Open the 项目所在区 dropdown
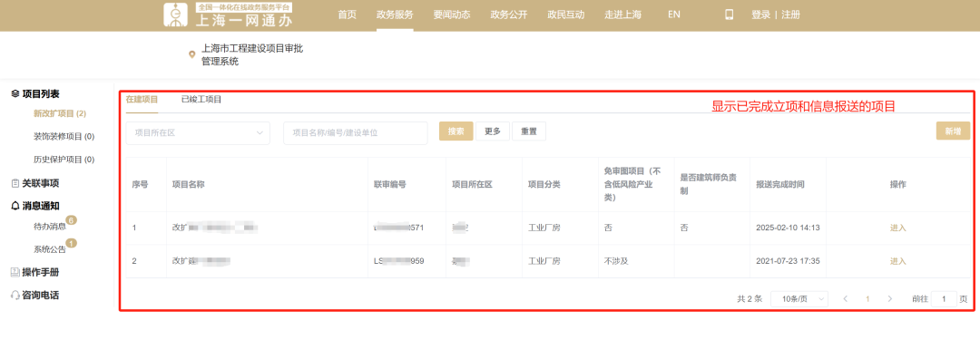Viewport: 980px width, 340px height. pyautogui.click(x=198, y=132)
